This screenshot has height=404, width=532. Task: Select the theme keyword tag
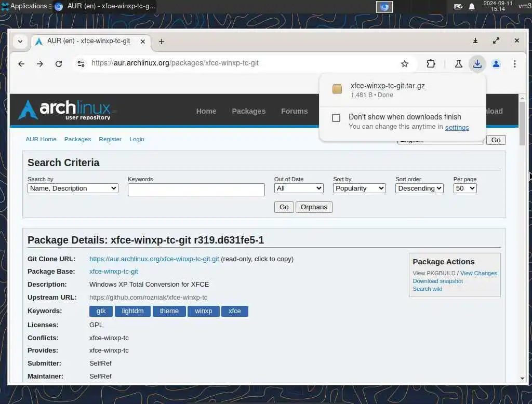(x=169, y=311)
